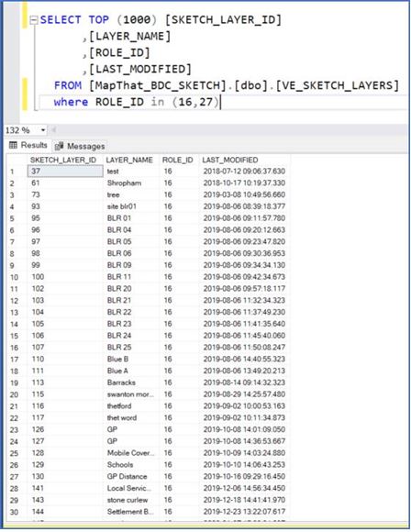
Task: Select row number 1 header
Action: click(x=12, y=172)
